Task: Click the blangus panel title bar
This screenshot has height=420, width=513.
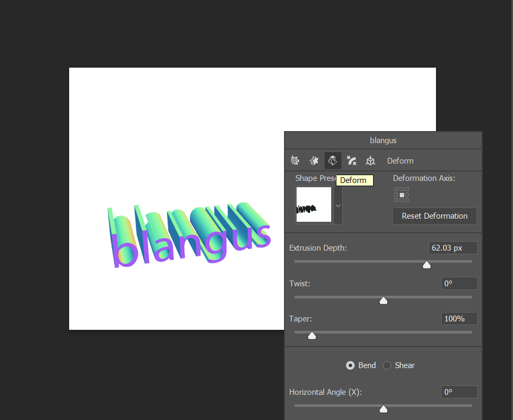Action: point(383,141)
